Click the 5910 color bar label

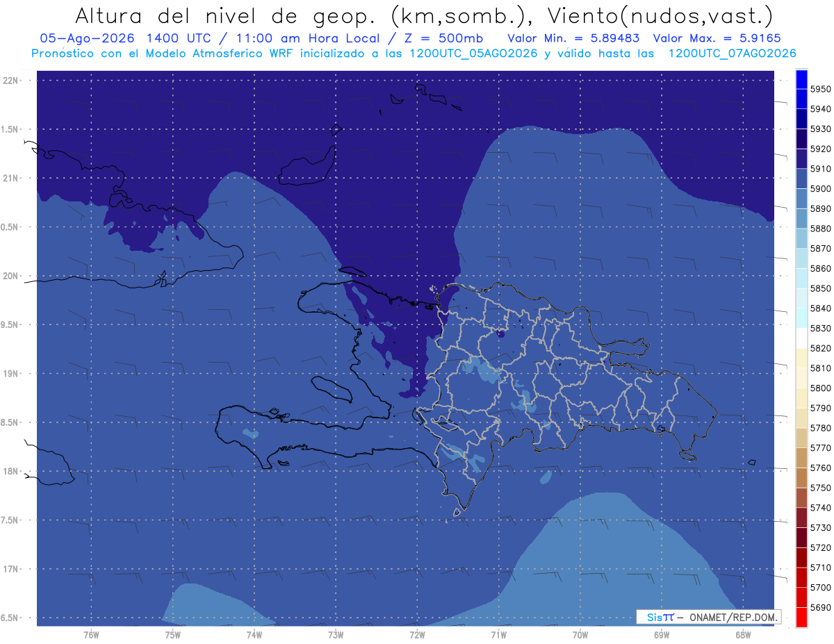[x=820, y=169]
